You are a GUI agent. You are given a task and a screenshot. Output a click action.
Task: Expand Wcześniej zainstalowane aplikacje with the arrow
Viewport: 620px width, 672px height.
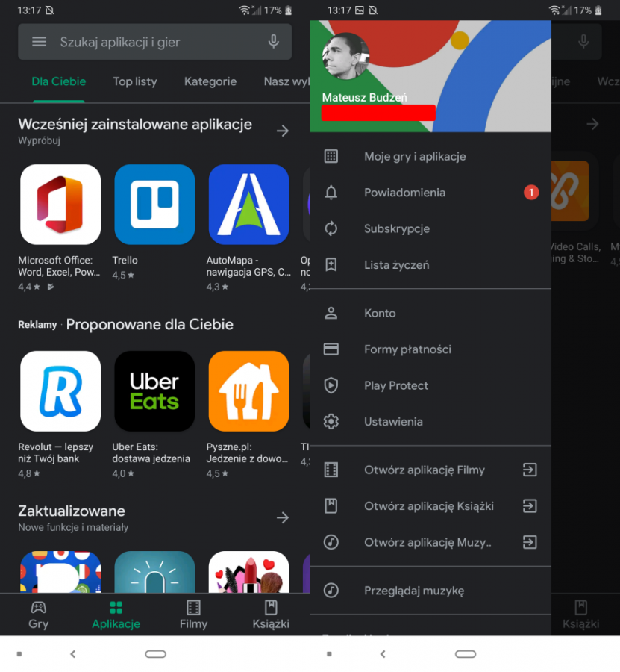pyautogui.click(x=283, y=131)
